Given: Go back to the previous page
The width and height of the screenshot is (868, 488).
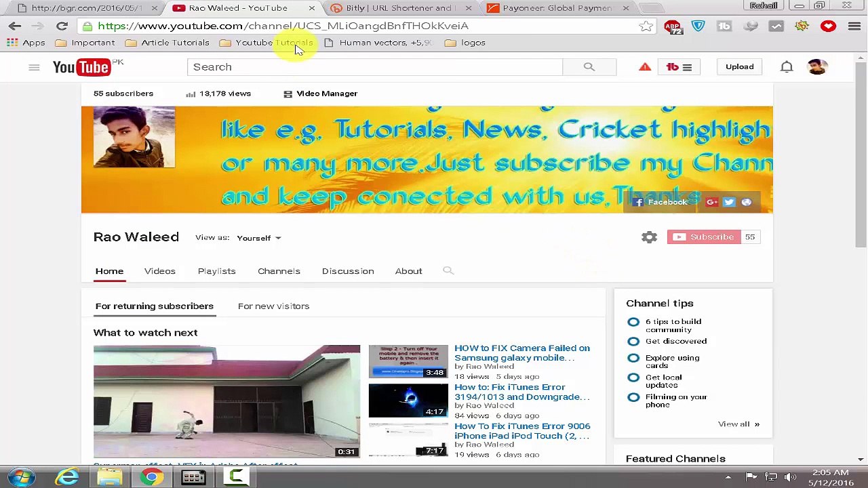Looking at the screenshot, I should [15, 26].
